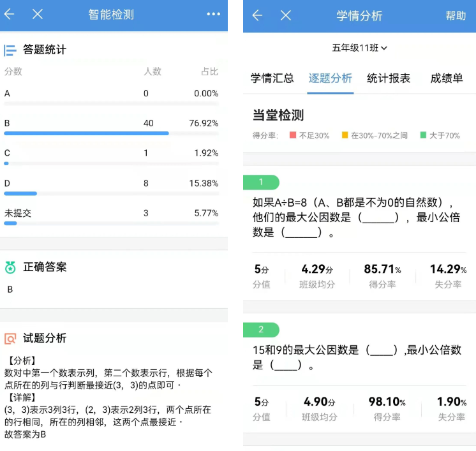Expand the 五年级11班 class dropdown

point(359,48)
